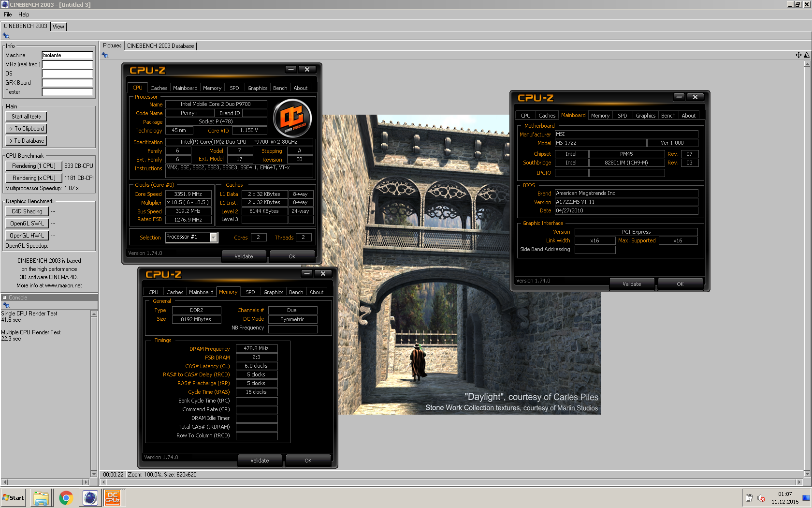Open CPU tab in Mainboard CPU-Z window
Screen dimensions: 812x508
(525, 116)
